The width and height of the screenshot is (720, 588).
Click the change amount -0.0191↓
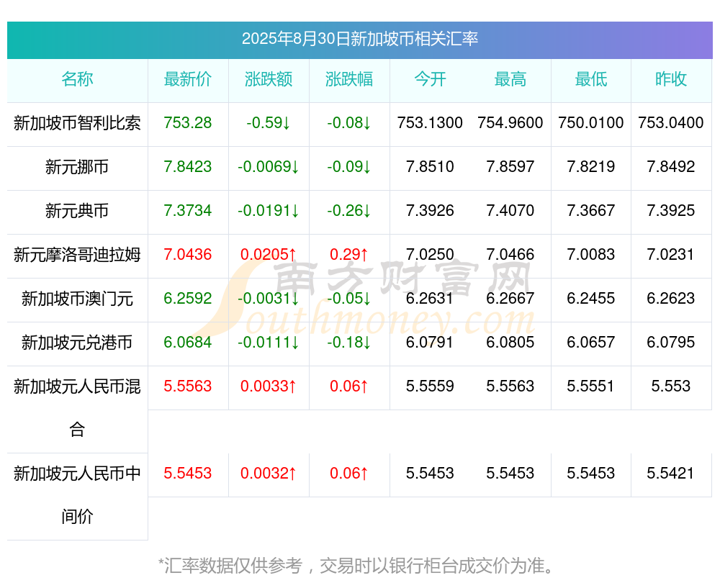pyautogui.click(x=269, y=211)
